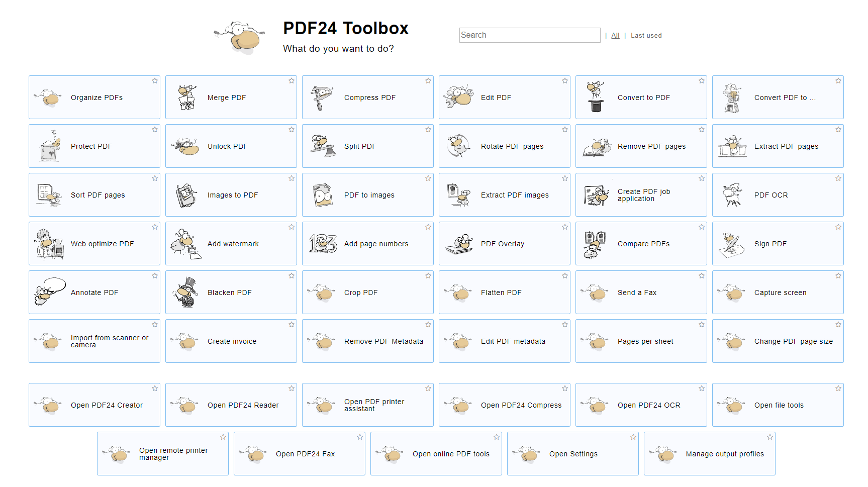Open the Compress PDF tool icon
The width and height of the screenshot is (868, 487).
click(323, 98)
